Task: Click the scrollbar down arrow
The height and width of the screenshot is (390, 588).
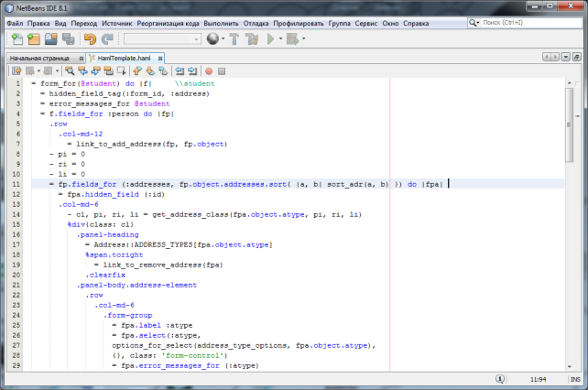Action: [x=570, y=367]
